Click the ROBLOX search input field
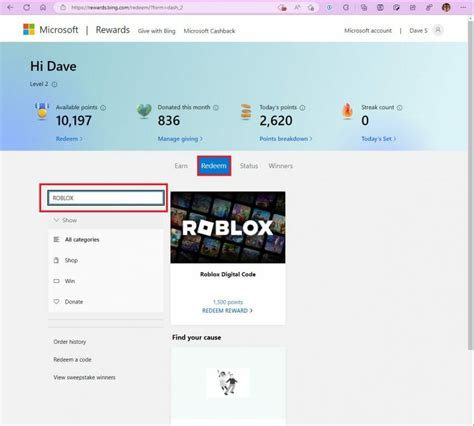The image size is (474, 426). click(106, 198)
